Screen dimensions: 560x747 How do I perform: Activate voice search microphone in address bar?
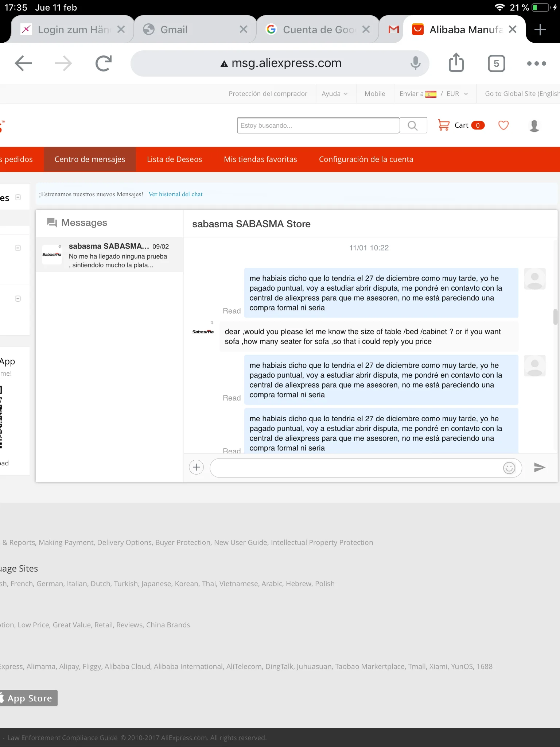[x=415, y=63]
